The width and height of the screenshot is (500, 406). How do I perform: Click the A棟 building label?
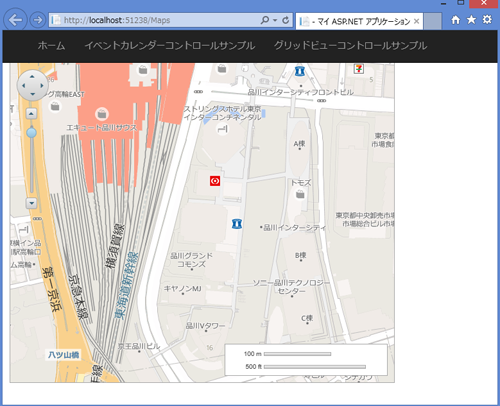pos(299,144)
